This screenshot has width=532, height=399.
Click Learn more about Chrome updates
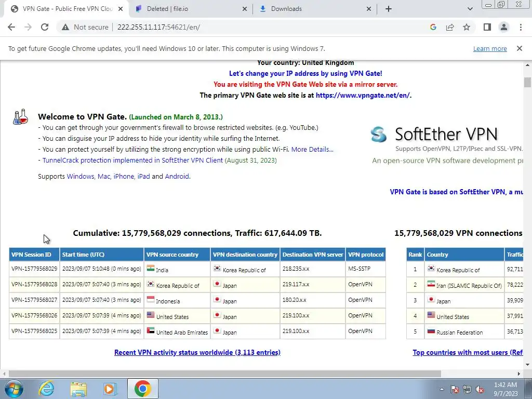[490, 48]
